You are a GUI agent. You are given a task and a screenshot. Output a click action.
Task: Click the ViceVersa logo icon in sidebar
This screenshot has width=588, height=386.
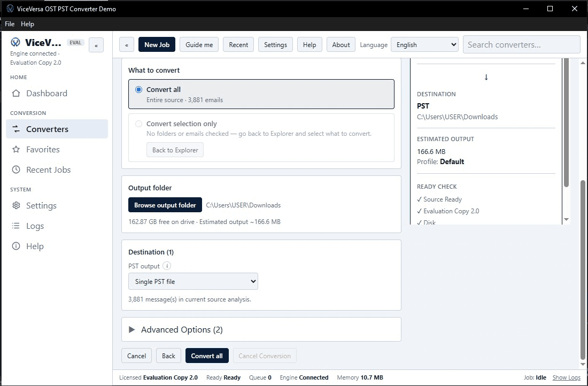16,42
